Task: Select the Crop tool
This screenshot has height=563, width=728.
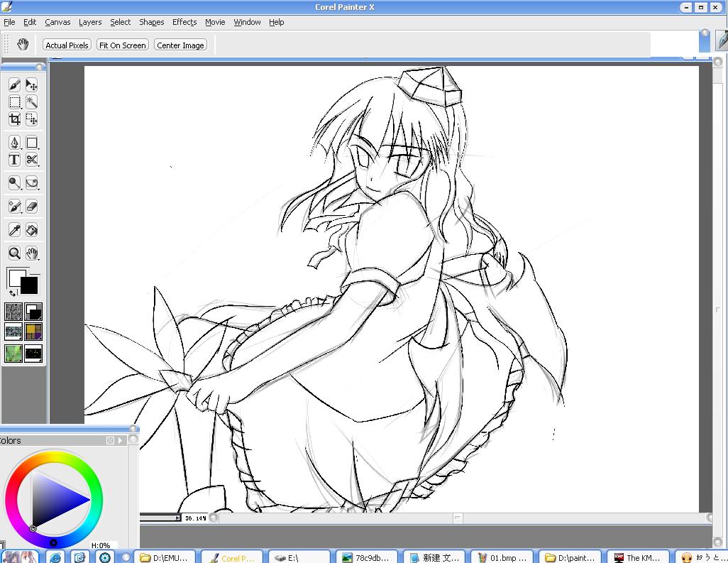Action: pyautogui.click(x=14, y=119)
